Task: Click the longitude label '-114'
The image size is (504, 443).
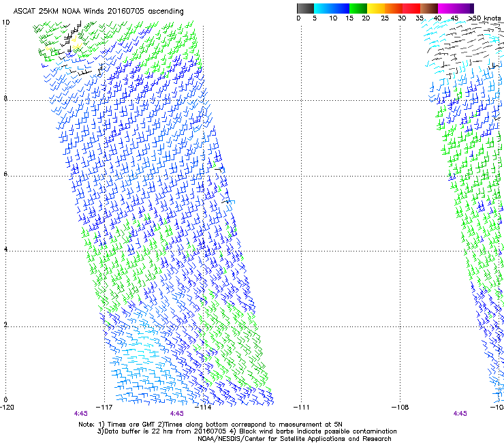Action: click(x=203, y=408)
